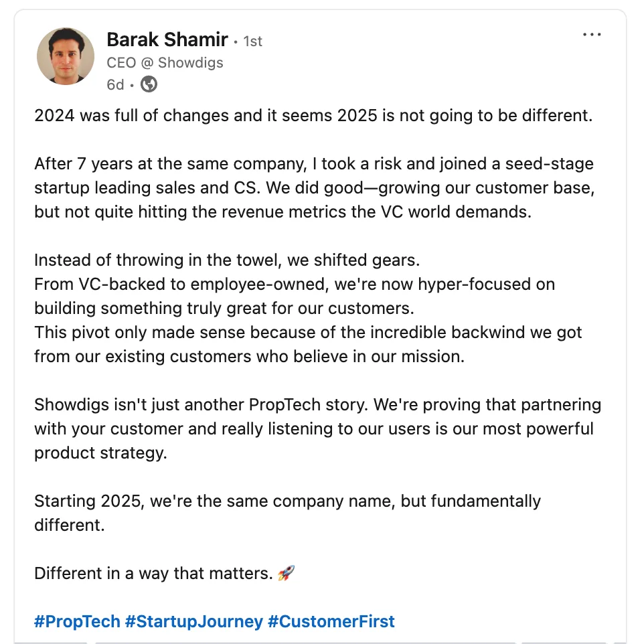This screenshot has width=644, height=644.
Task: Click the rocket emoji in the post
Action: tap(286, 573)
